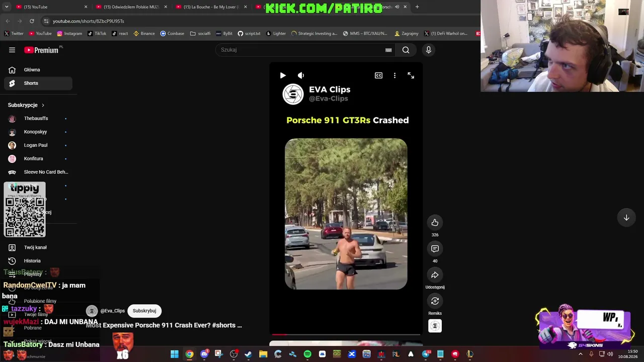
Task: Switch to the first (15) YouTube tab
Action: pos(50,7)
